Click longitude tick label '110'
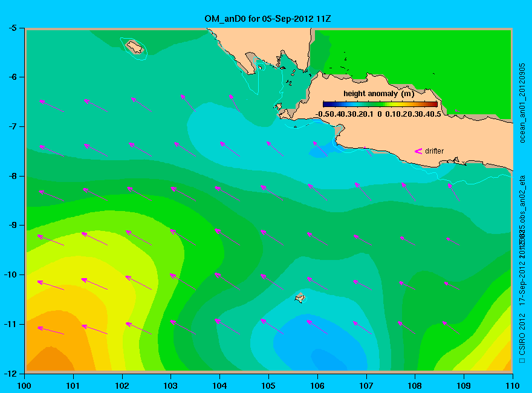The width and height of the screenshot is (532, 393). tap(513, 386)
